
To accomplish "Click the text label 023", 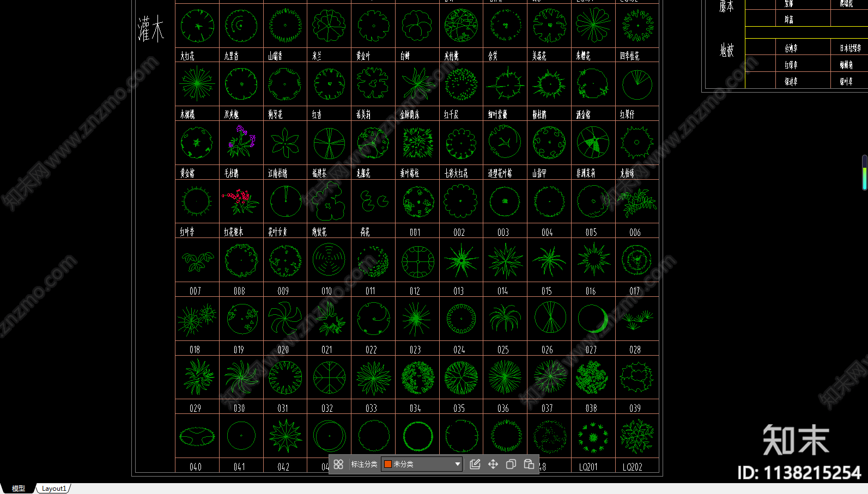I will (415, 350).
